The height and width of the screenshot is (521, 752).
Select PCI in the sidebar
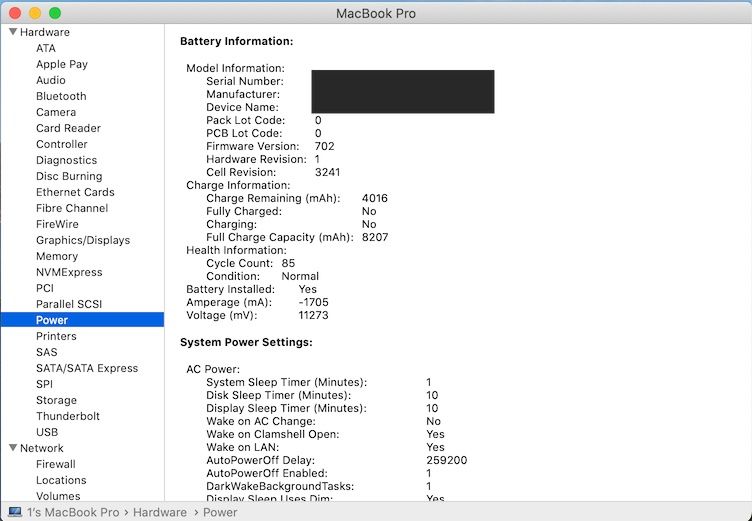pyautogui.click(x=45, y=288)
